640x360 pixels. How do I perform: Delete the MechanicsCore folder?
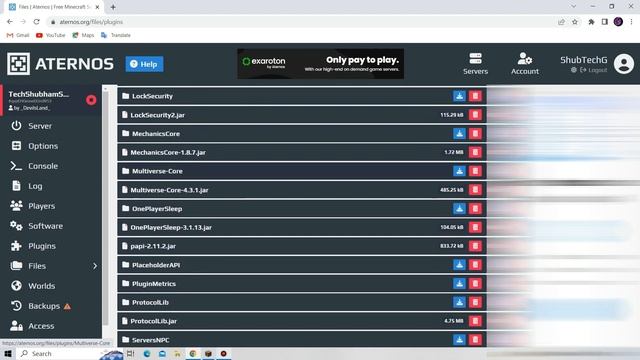[x=475, y=133]
